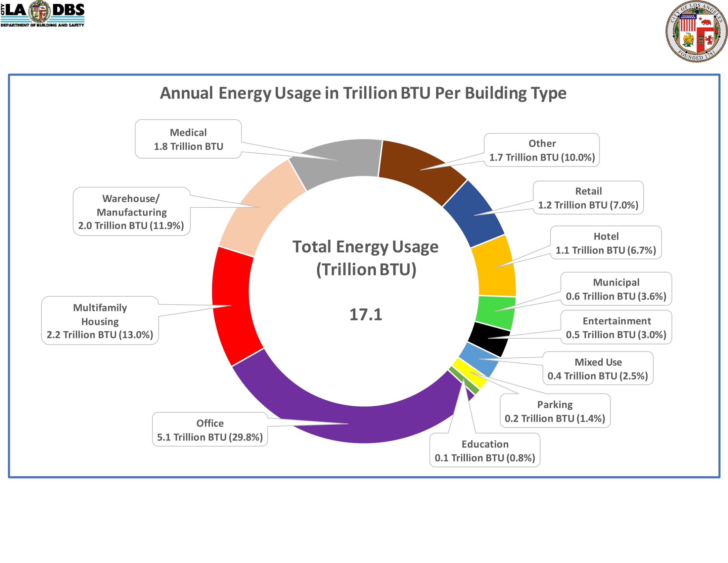This screenshot has height=563, width=728.
Task: Click the Office 5.1 Trillion BTU label
Action: (x=210, y=430)
